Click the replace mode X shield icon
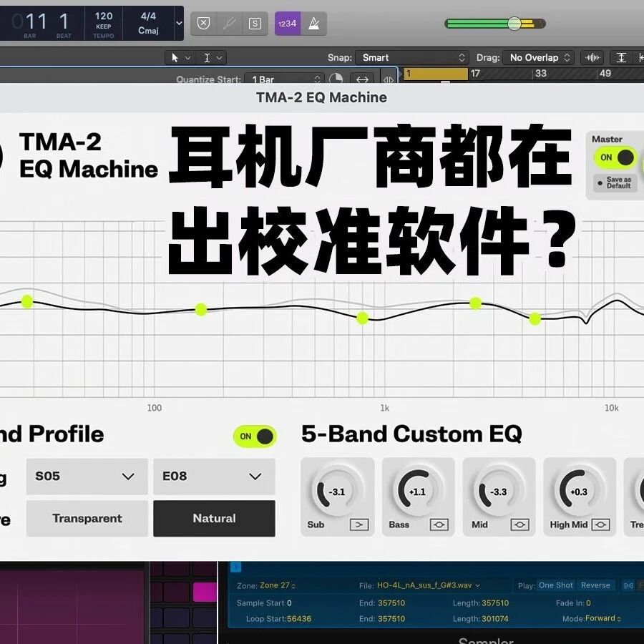Viewport: 644px width, 644px height. pos(204,24)
